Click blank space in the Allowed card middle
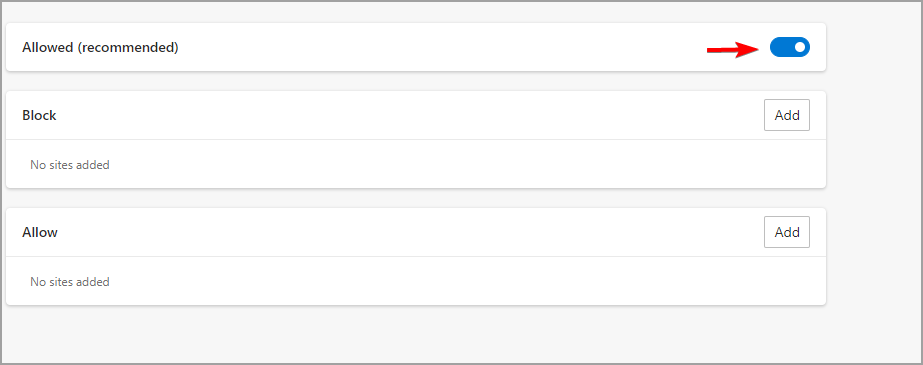The width and height of the screenshot is (923, 365). pos(441,47)
